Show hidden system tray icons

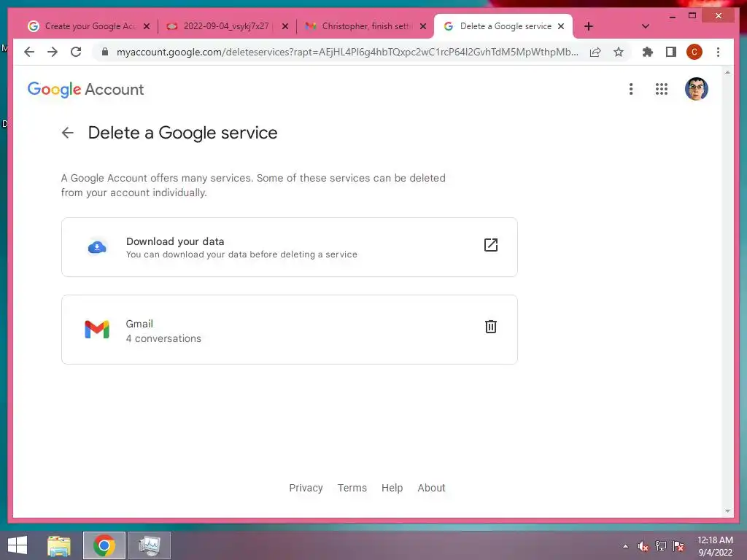[625, 546]
